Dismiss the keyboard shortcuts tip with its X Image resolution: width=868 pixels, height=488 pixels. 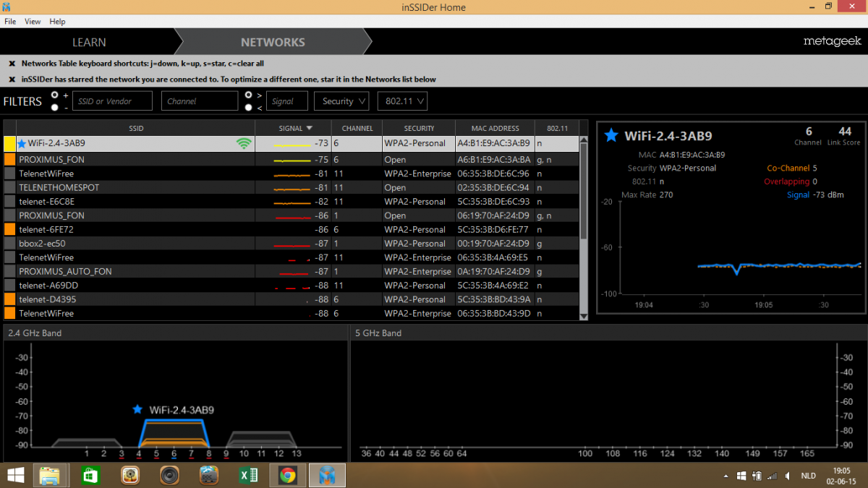12,64
